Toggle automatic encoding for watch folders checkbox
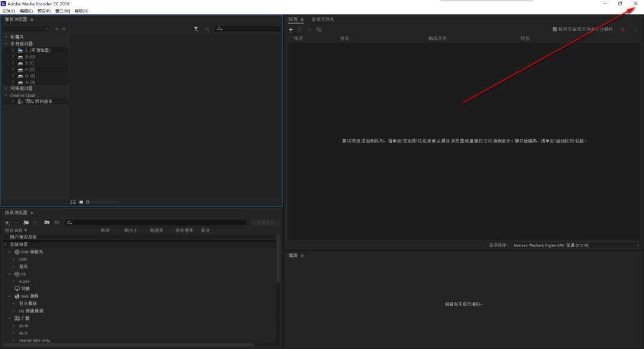The width and height of the screenshot is (644, 349). (555, 29)
